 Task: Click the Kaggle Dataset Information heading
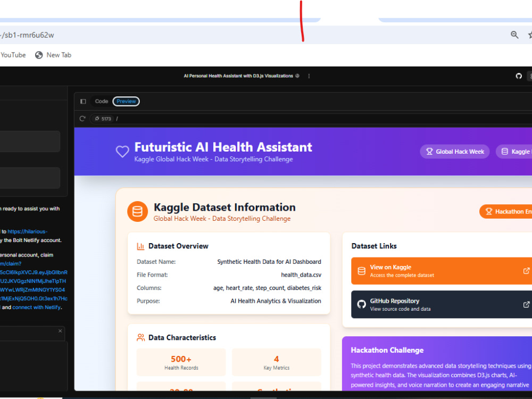[225, 207]
